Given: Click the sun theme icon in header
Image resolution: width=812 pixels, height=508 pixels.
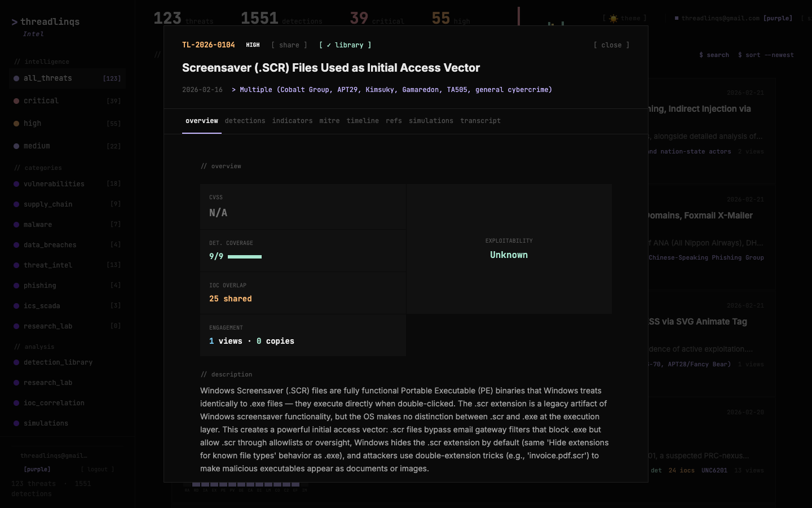Looking at the screenshot, I should click(x=613, y=18).
